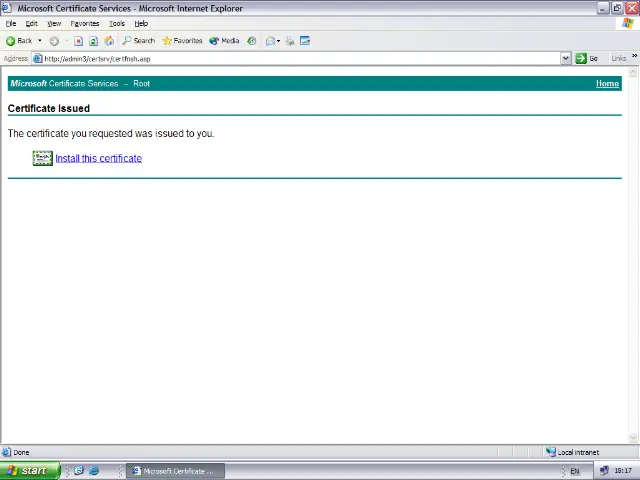
Task: Stop loading the page
Action: tap(78, 41)
